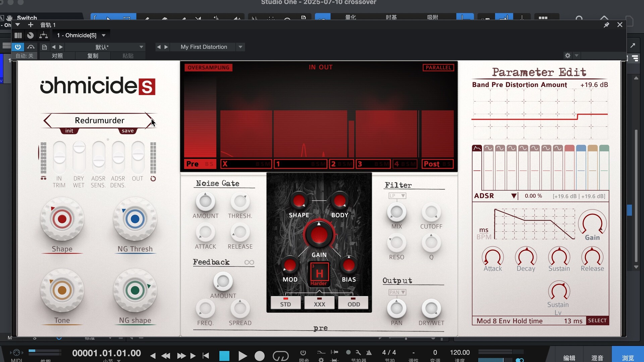Toggle the metronome icon in the transport
Viewport: 644px width, 362px height.
click(369, 352)
